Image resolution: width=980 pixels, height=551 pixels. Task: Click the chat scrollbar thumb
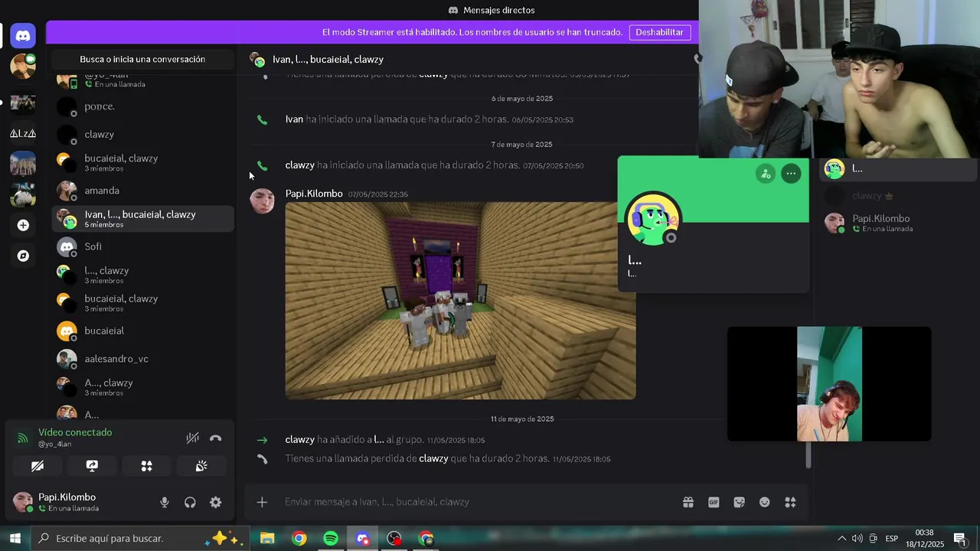tap(808, 455)
